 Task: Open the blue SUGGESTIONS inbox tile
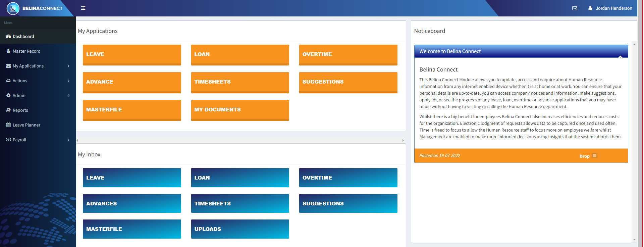(348, 203)
